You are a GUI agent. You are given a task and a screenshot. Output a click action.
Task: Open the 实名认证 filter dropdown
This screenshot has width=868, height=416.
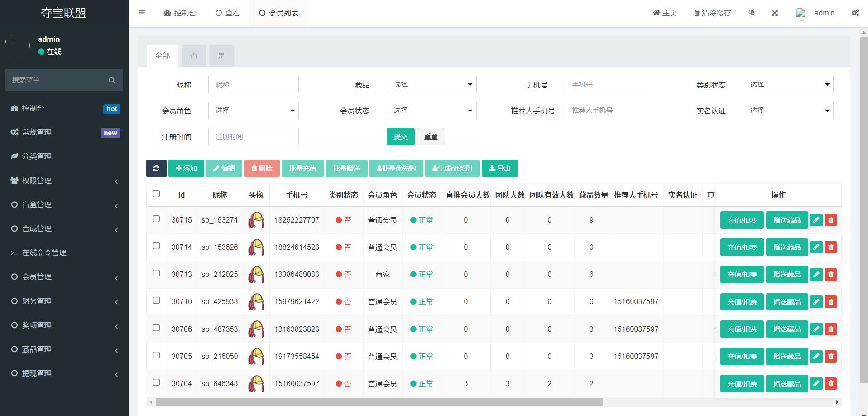[787, 110]
